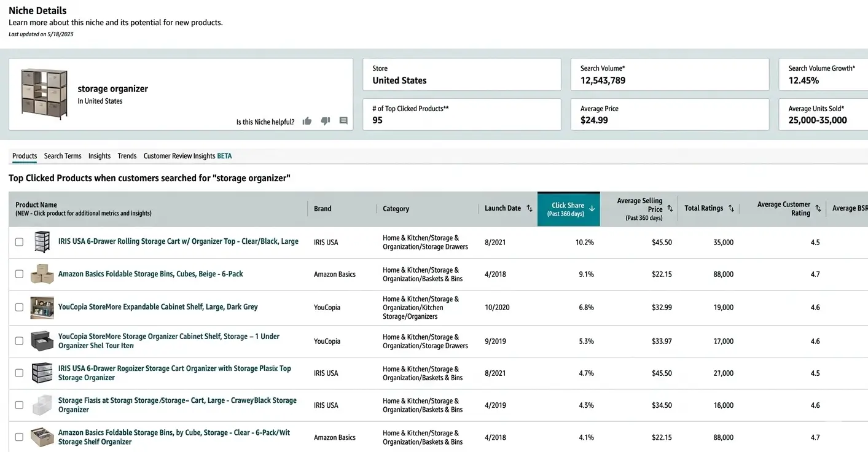Sort Click Share column with the down arrow
Screen dimensions: 868x452
(x=592, y=208)
